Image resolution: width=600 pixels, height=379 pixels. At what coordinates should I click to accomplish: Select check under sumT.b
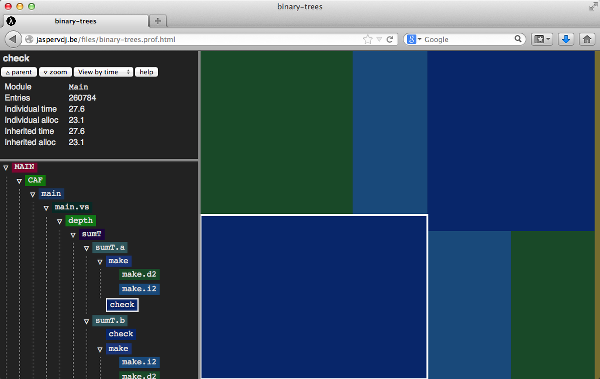pos(121,334)
